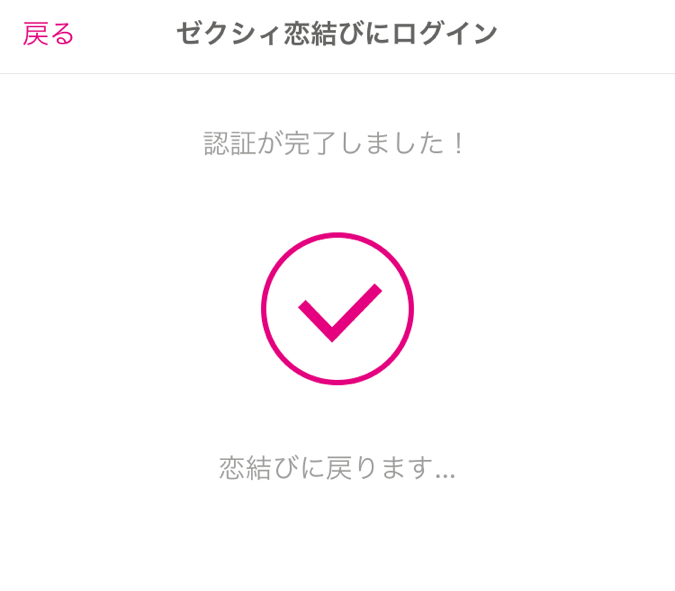675x591 pixels.
Task: Click the 認証 characters in completion message
Action: tap(230, 143)
